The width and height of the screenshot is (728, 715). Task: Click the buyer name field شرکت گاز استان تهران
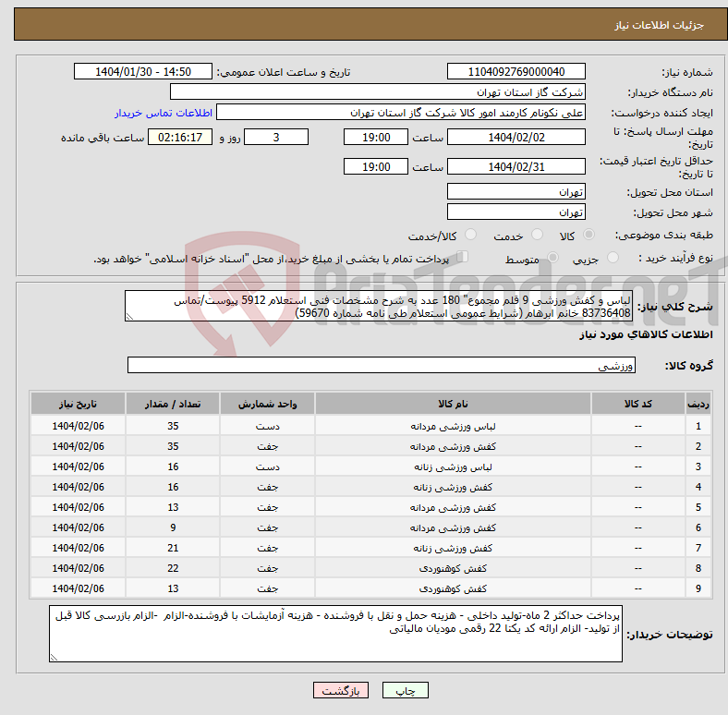coord(378,92)
